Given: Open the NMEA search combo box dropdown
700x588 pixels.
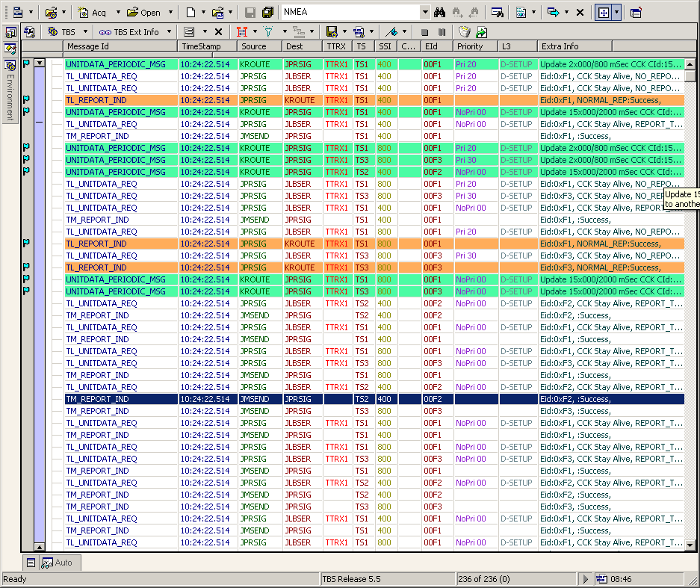Looking at the screenshot, I should pos(425,12).
